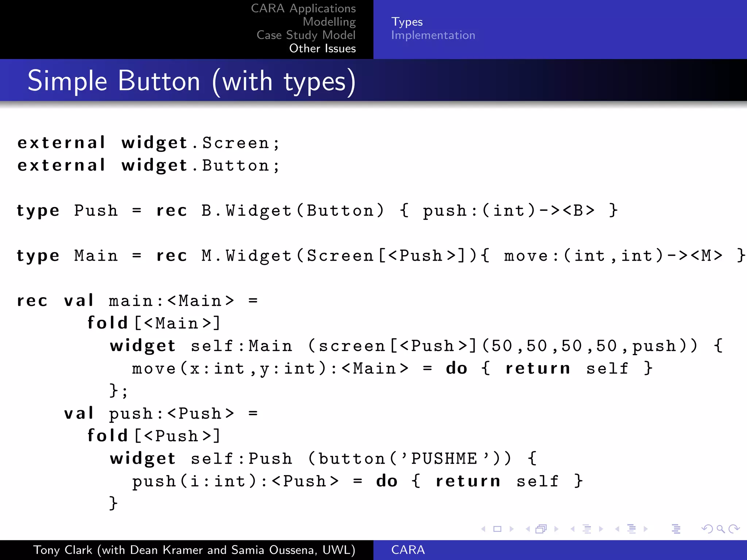Click the author name Tony Clark in footer
The image size is (747, 560).
click(x=63, y=550)
